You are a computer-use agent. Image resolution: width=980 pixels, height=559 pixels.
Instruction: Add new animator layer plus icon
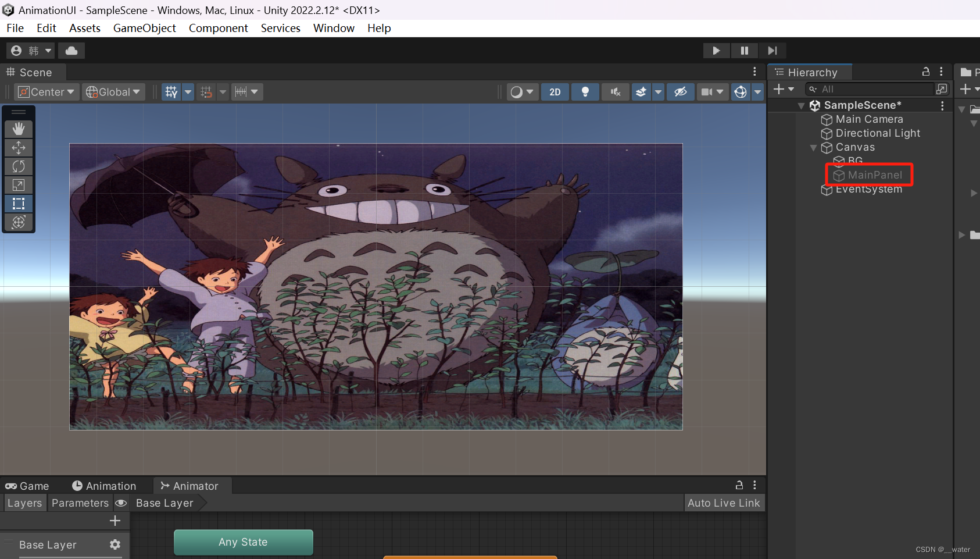[115, 521]
